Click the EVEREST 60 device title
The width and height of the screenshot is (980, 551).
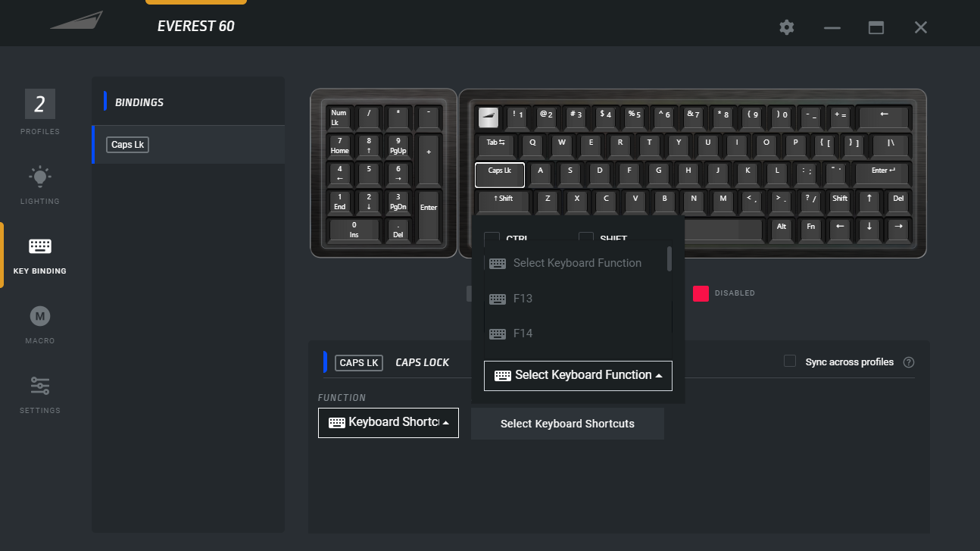(196, 27)
